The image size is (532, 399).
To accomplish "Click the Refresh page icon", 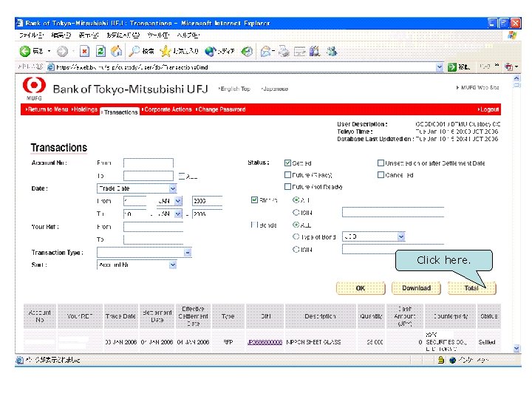I will (100, 51).
